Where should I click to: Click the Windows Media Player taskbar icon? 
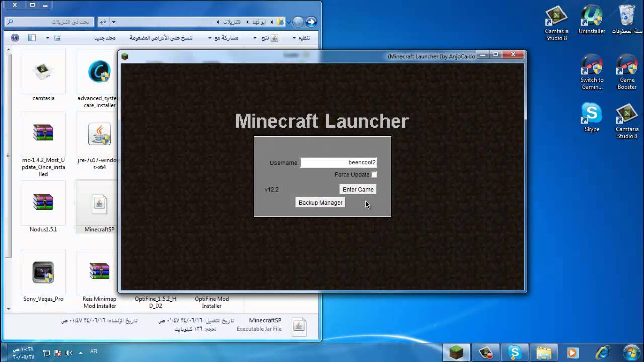tap(572, 352)
